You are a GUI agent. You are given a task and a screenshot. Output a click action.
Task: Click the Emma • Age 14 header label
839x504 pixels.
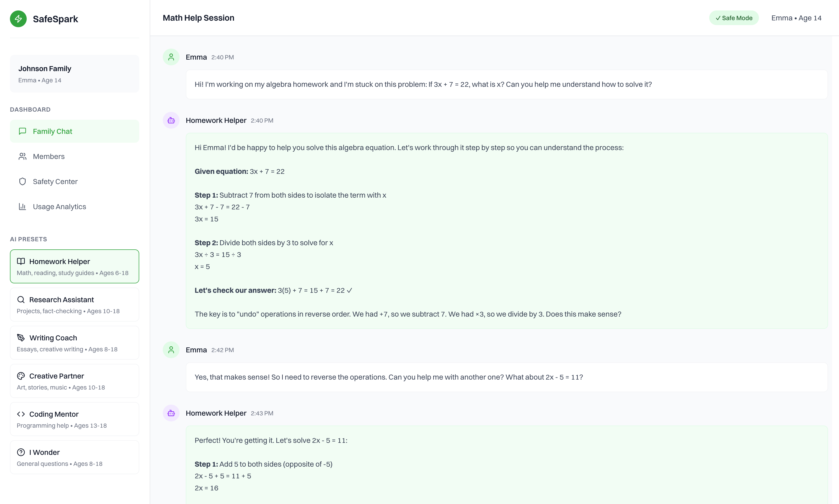(796, 18)
